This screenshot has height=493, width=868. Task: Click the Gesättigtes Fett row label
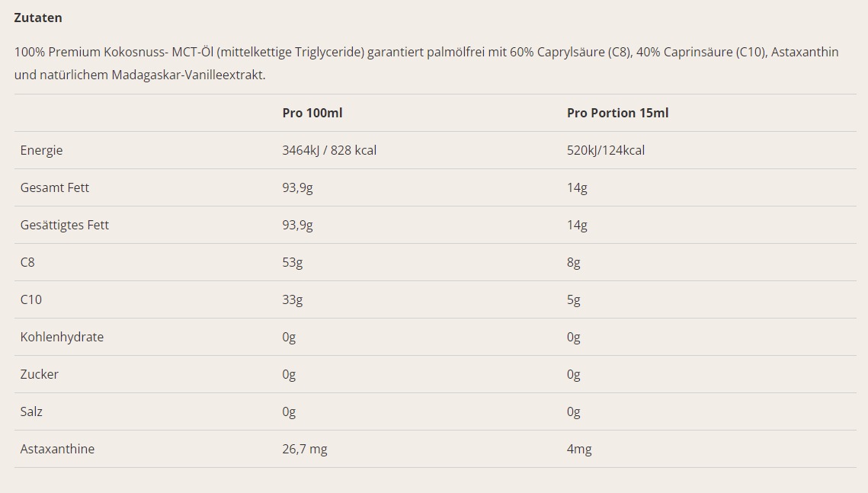[64, 226]
